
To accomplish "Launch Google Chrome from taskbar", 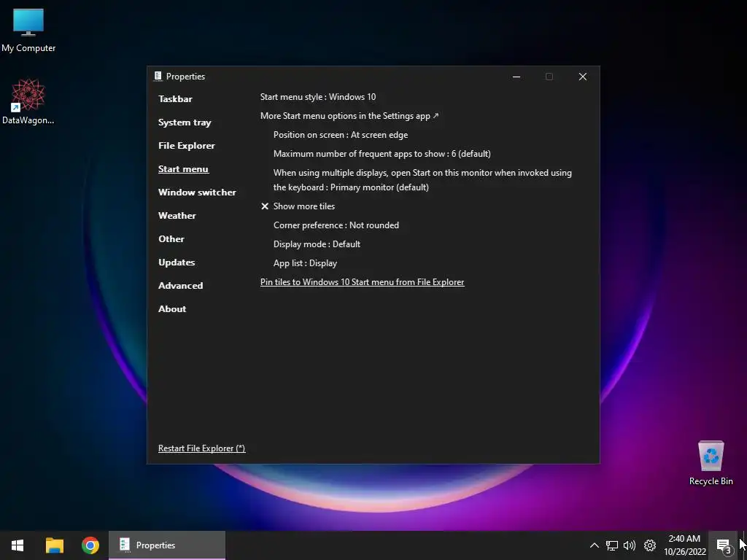I will coord(90,545).
